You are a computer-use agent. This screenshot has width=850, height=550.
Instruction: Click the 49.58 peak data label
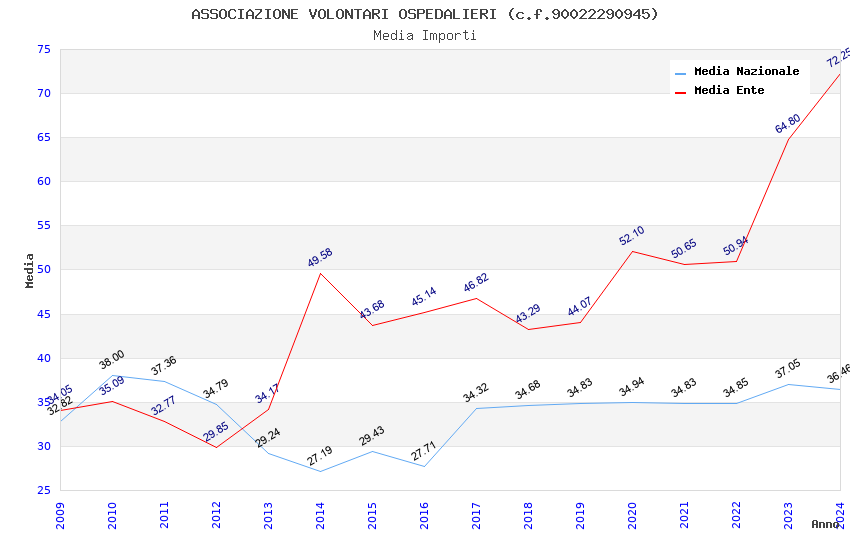click(x=320, y=257)
